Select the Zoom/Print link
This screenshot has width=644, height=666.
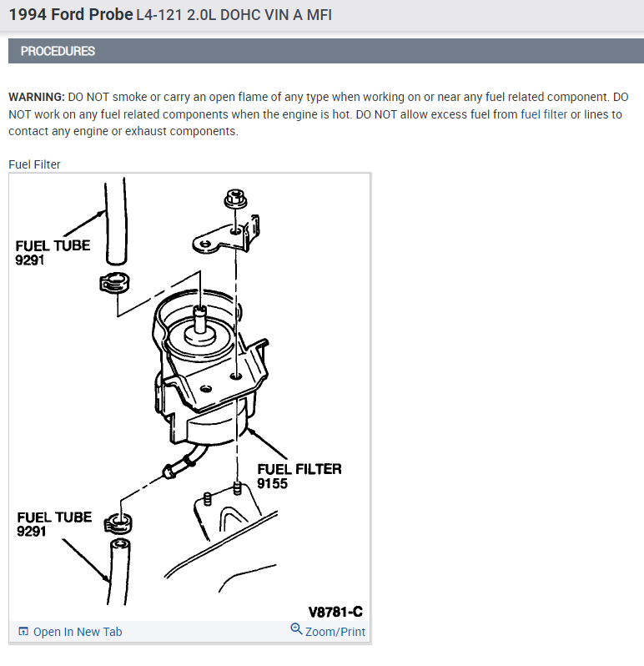335,632
